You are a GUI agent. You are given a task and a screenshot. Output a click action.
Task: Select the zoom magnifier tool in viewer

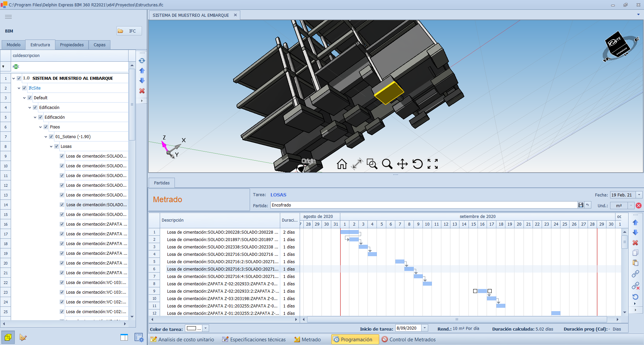point(387,164)
